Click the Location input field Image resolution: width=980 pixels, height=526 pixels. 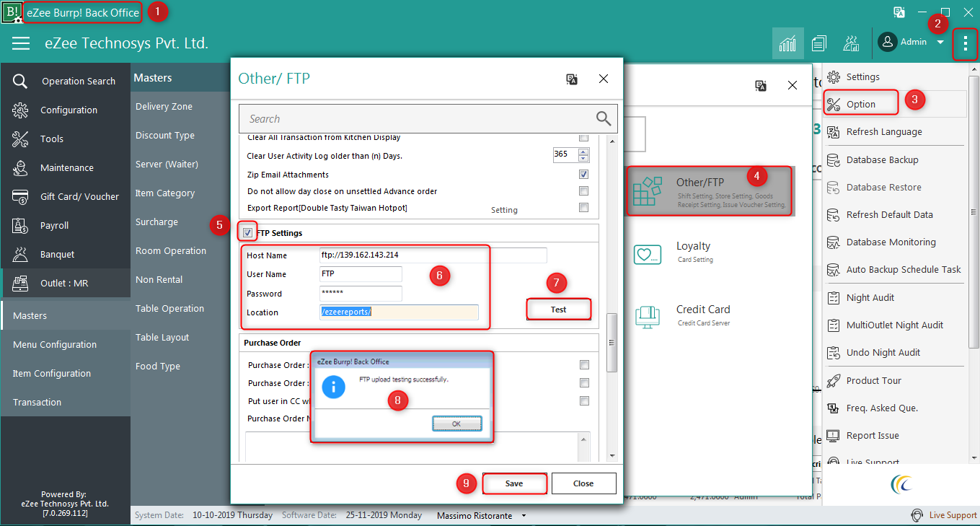[399, 312]
